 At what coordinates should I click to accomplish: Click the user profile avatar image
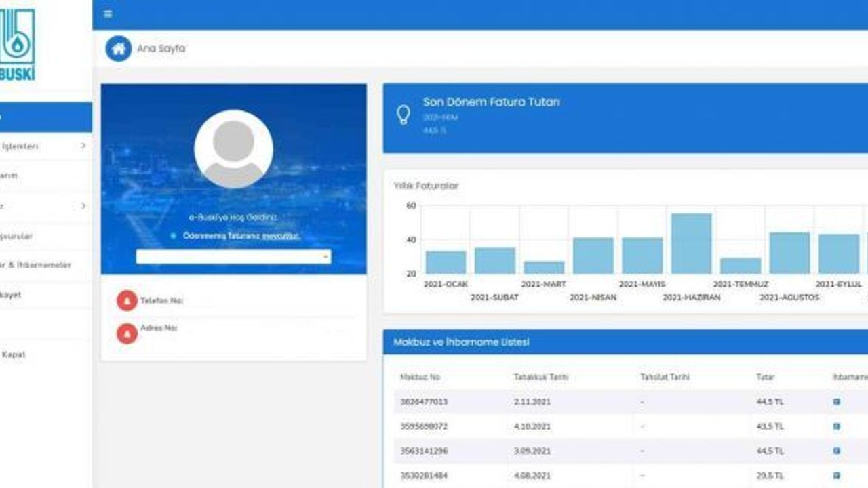pos(233,149)
